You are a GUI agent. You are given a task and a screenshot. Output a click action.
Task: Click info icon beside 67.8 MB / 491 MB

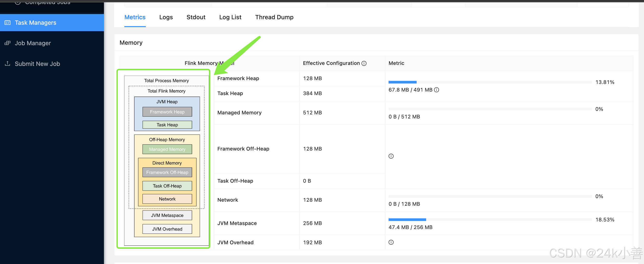pyautogui.click(x=436, y=90)
